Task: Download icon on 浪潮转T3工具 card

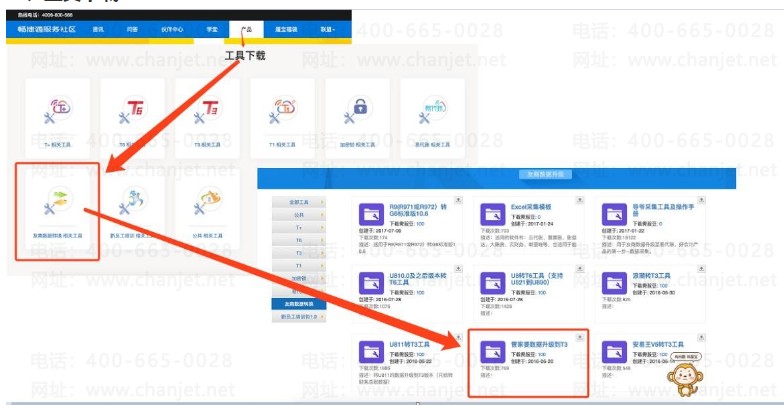Action: tap(701, 268)
